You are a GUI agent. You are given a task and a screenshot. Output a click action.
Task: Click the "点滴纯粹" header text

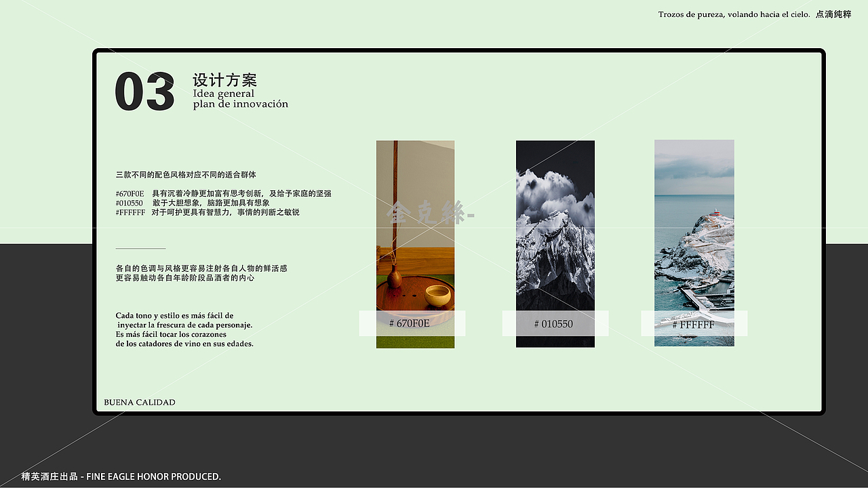coord(832,14)
